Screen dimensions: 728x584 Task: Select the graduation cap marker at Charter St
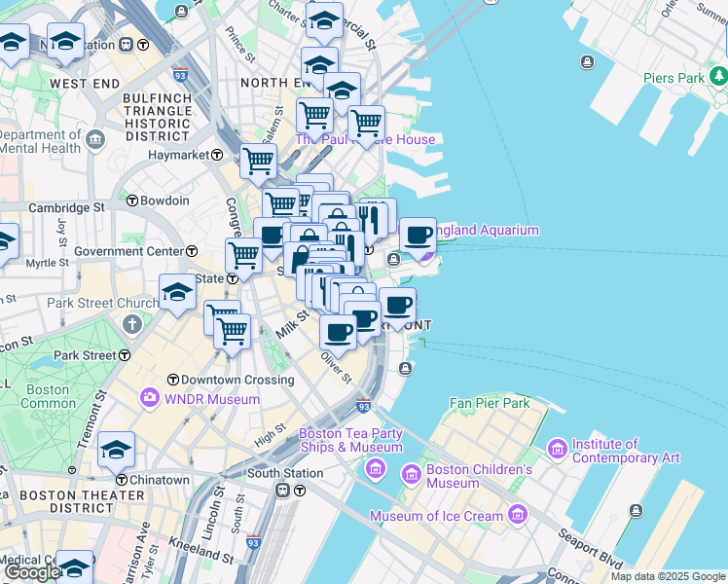click(324, 23)
